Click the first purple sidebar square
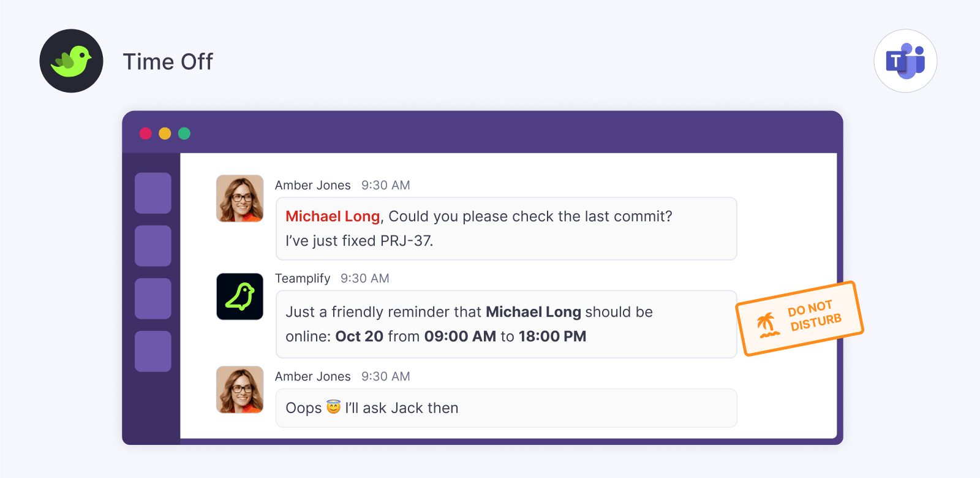 (x=153, y=193)
